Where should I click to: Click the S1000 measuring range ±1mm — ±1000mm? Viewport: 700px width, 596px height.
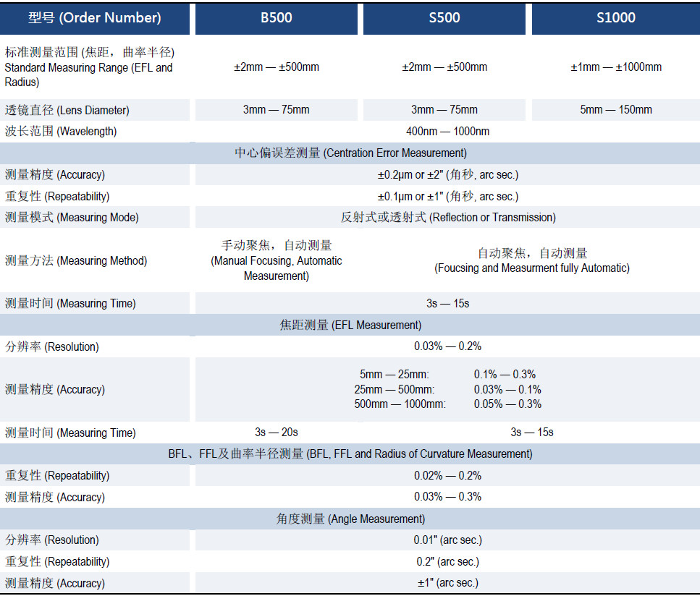(615, 67)
